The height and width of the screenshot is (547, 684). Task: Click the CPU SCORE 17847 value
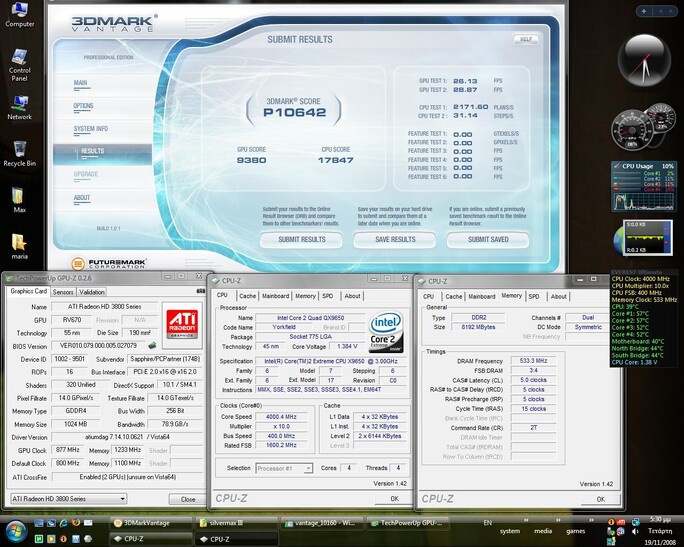[335, 160]
